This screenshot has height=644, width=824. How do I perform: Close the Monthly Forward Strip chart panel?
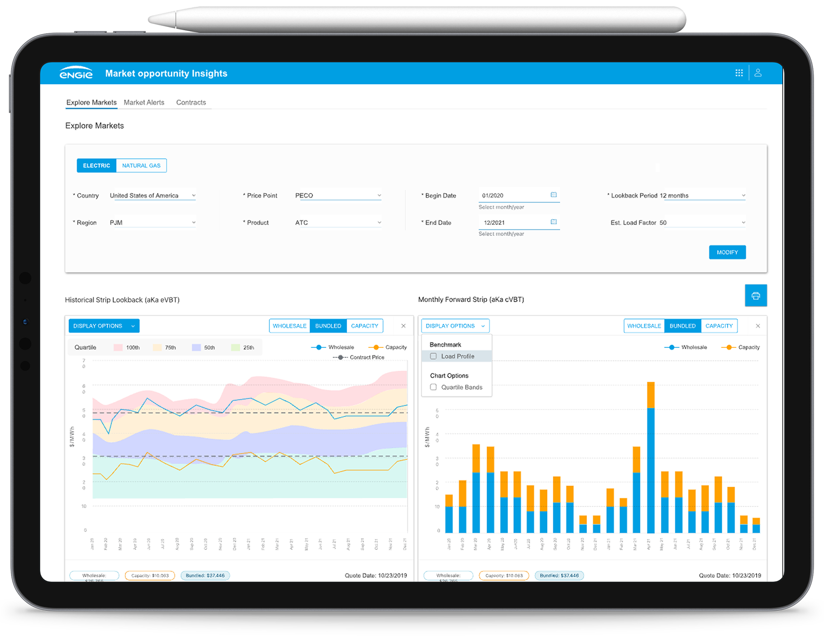[757, 326]
